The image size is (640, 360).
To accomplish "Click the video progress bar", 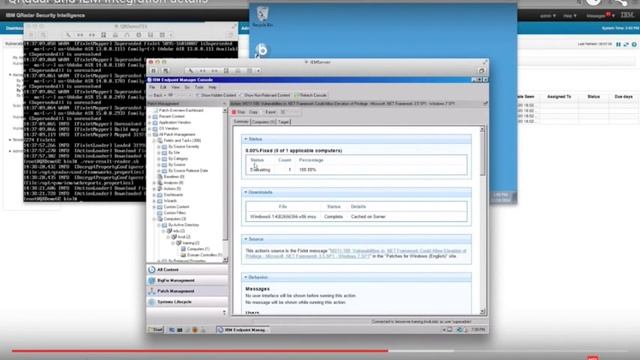I will coord(320,350).
